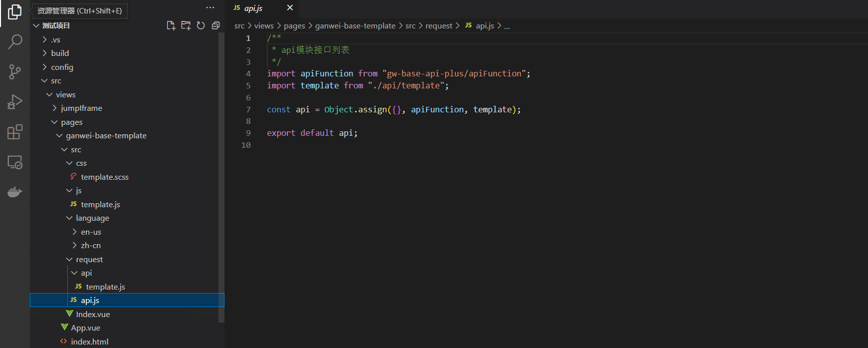Refresh the explorer file tree
Image resolution: width=868 pixels, height=348 pixels.
201,25
